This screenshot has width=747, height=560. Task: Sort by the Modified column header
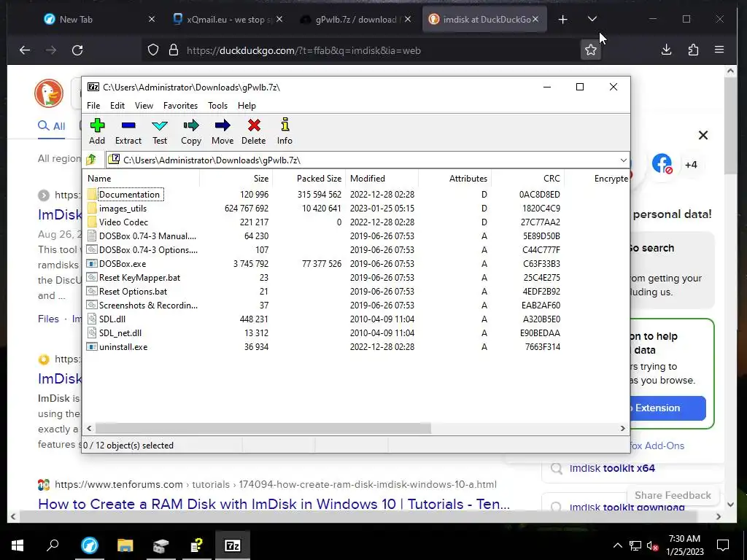point(382,179)
